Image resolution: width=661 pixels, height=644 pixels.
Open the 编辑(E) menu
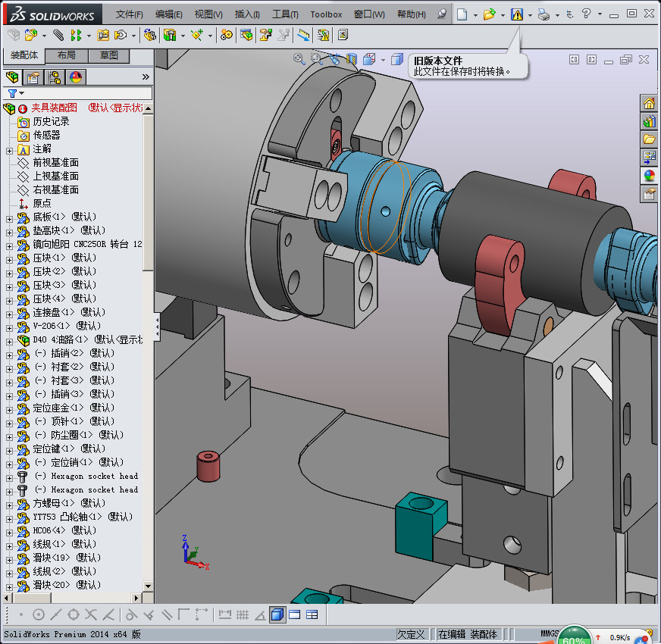(x=168, y=14)
